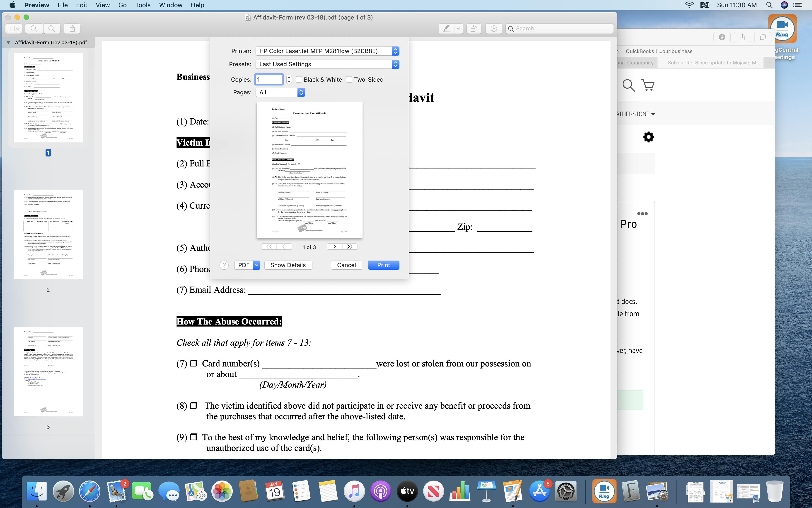Image resolution: width=812 pixels, height=508 pixels.
Task: Click the rotate page toolbar icon
Action: (474, 29)
